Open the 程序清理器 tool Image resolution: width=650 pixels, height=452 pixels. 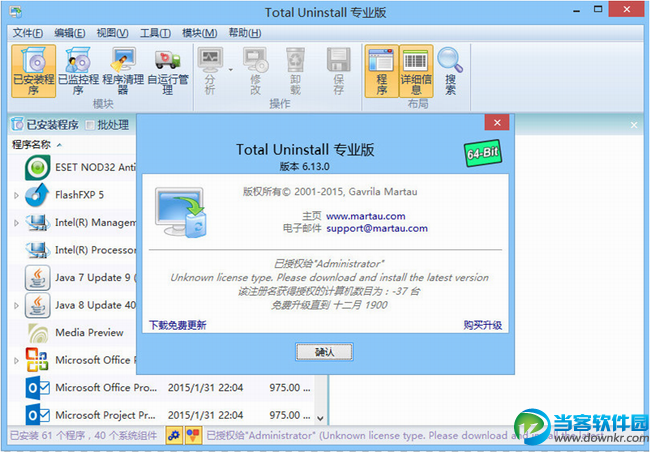point(123,71)
